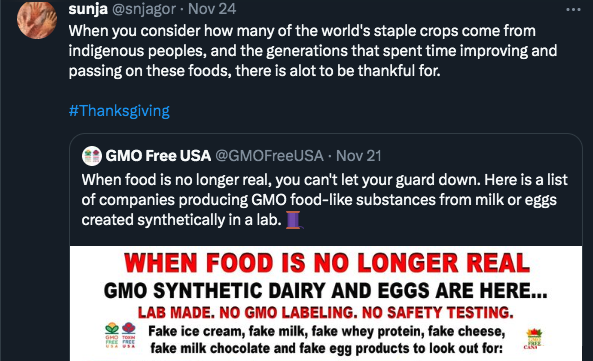Click the GMO Free USA round avatar

tap(92, 156)
